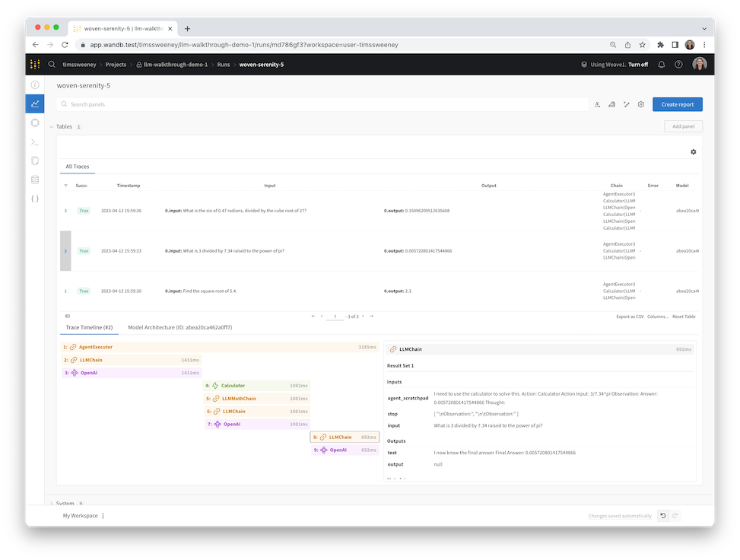Collapse the Tables section chevron
The width and height of the screenshot is (740, 560).
coord(52,127)
